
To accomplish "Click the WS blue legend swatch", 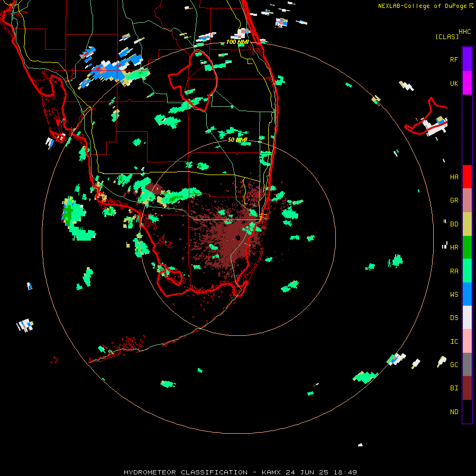I will point(467,294).
